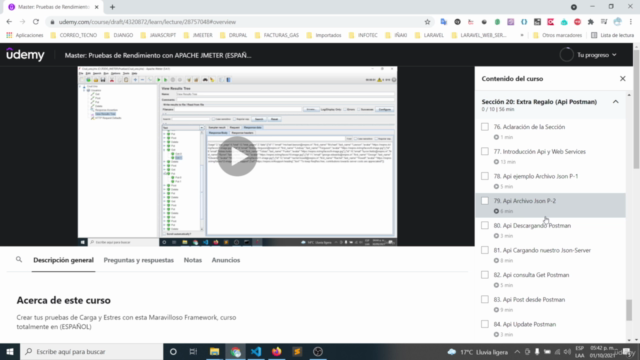Open the Chrome three-dot menu
Viewport: 640px width, 360px height.
pyautogui.click(x=631, y=22)
